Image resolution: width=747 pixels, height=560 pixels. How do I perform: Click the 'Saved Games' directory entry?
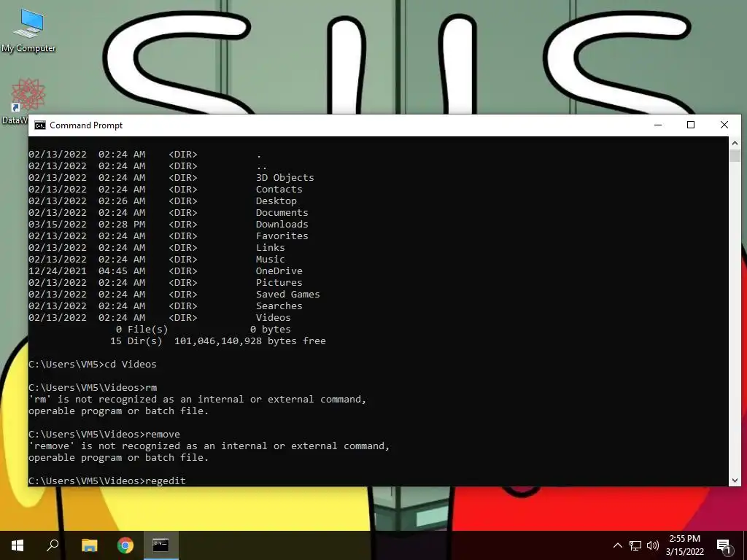point(287,295)
